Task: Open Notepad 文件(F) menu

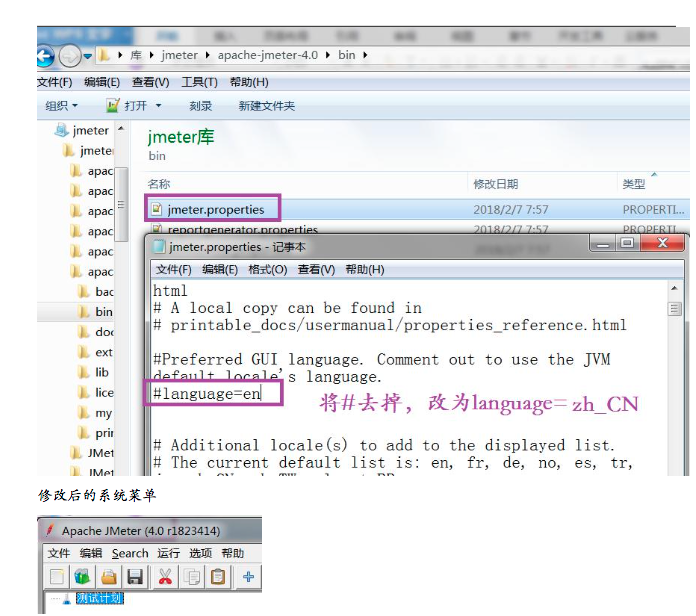Action: click(173, 269)
